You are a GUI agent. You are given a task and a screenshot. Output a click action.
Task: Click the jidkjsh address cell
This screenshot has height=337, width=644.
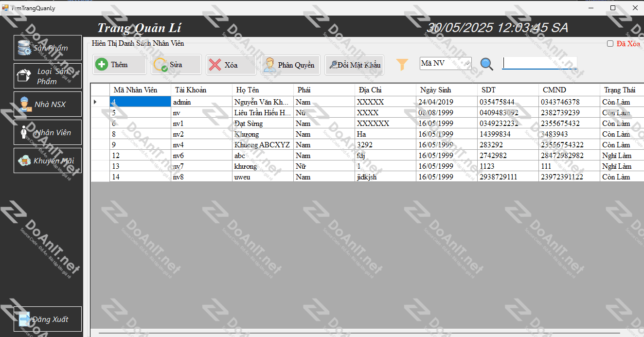pos(385,177)
